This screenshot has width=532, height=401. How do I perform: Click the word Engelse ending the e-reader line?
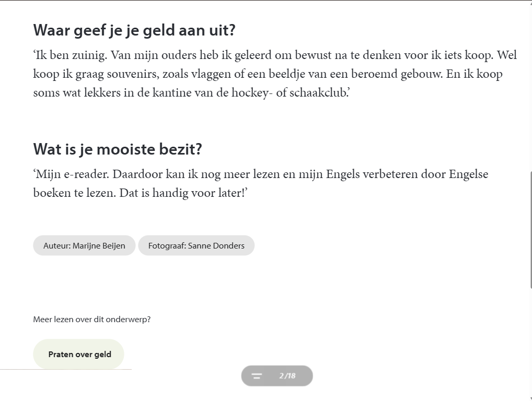(x=469, y=174)
